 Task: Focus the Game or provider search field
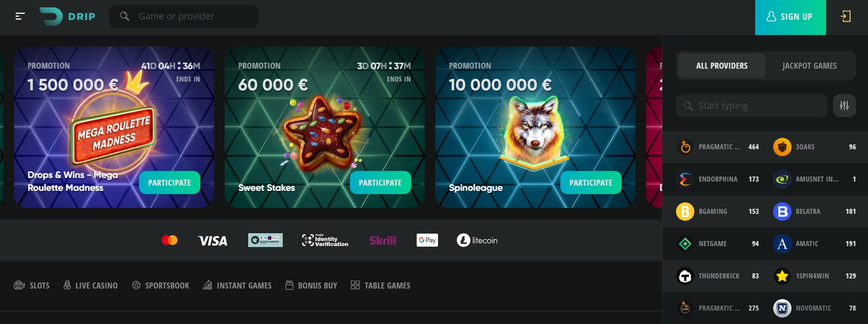(183, 17)
